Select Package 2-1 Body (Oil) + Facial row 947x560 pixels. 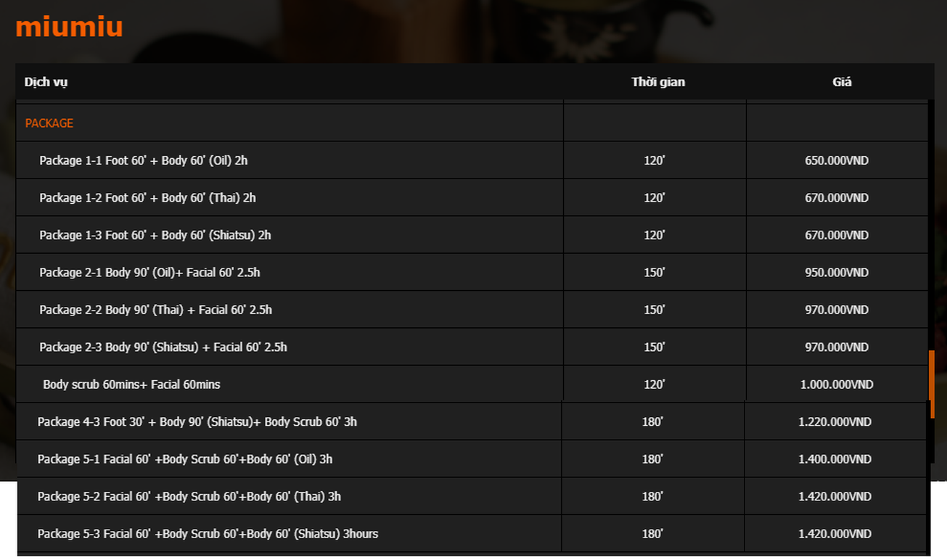(472, 272)
